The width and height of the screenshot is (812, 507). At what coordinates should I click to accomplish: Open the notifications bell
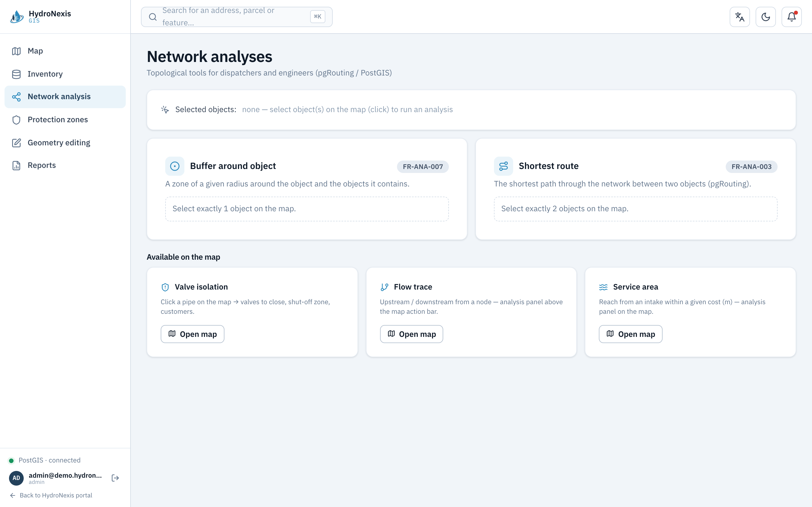point(791,17)
